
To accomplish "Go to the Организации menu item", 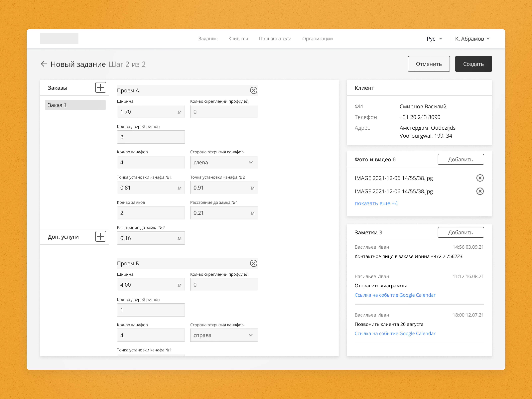I will 318,39.
